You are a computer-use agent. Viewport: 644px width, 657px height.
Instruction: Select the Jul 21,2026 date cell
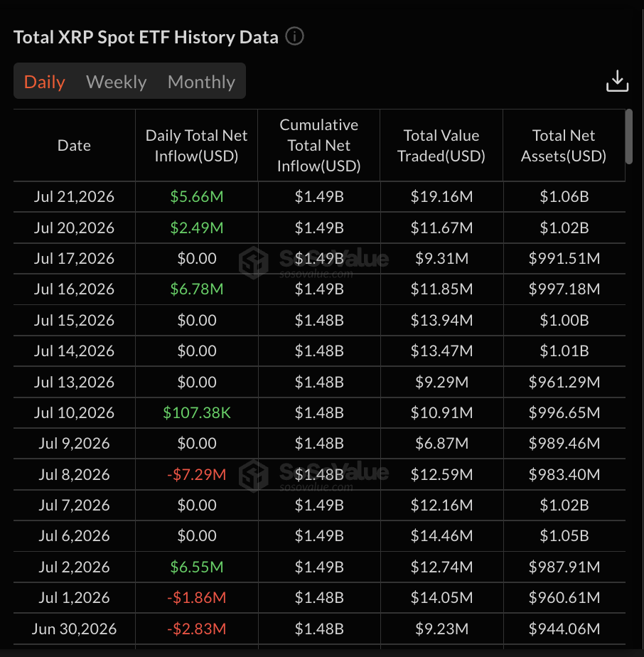point(74,196)
